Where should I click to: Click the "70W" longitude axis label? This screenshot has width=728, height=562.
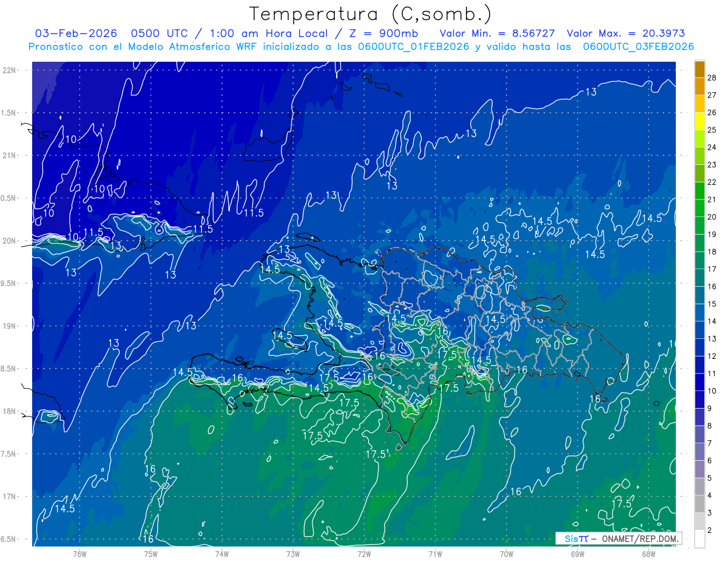506,554
